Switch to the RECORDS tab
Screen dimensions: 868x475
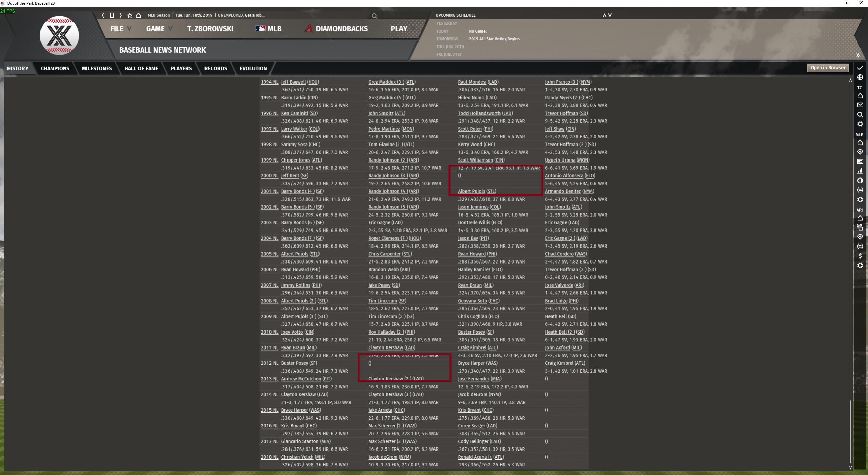[x=215, y=68]
